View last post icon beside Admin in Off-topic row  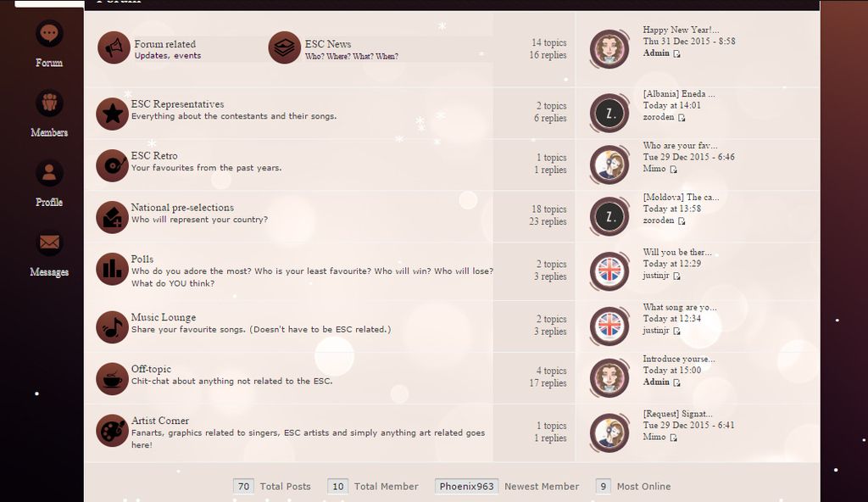(x=676, y=383)
